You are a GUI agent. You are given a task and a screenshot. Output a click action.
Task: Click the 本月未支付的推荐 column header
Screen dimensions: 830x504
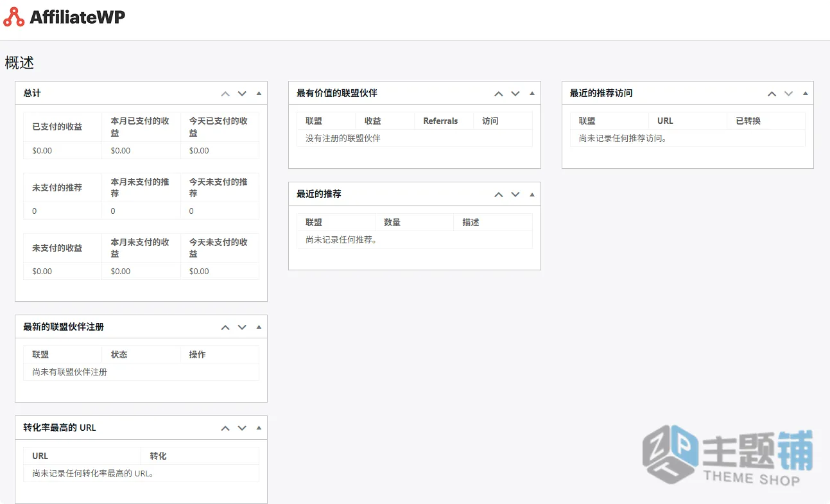tap(140, 187)
